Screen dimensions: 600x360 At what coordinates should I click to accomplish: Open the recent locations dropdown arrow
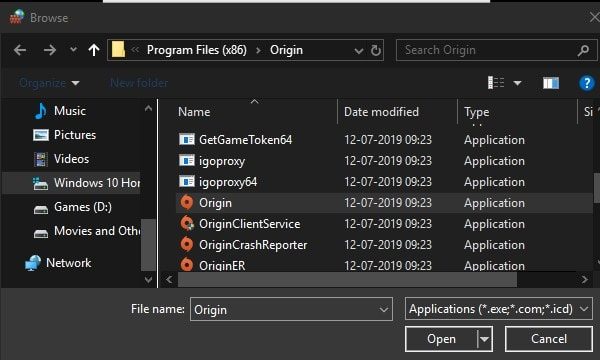(x=73, y=49)
